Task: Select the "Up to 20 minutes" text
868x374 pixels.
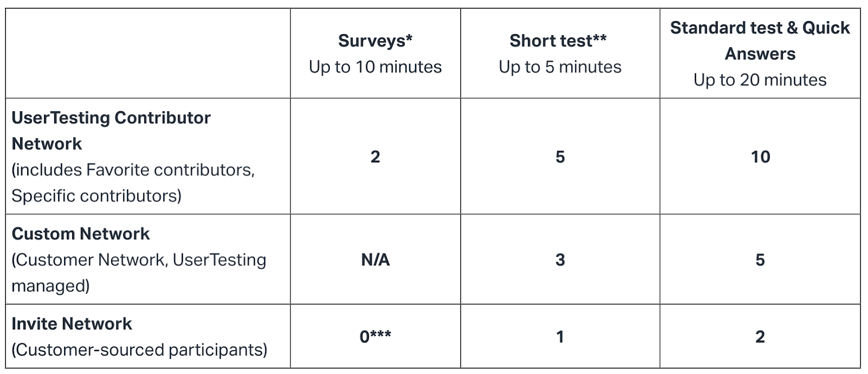Action: point(759,80)
